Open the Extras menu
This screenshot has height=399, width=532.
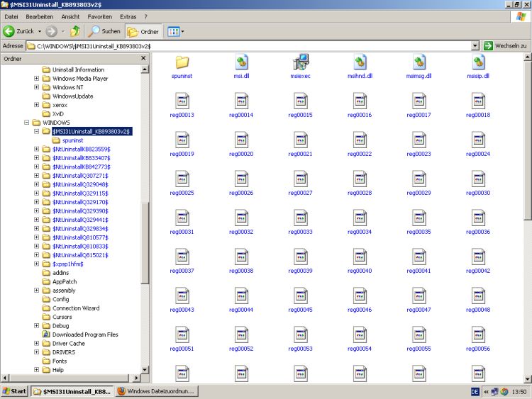(x=128, y=16)
